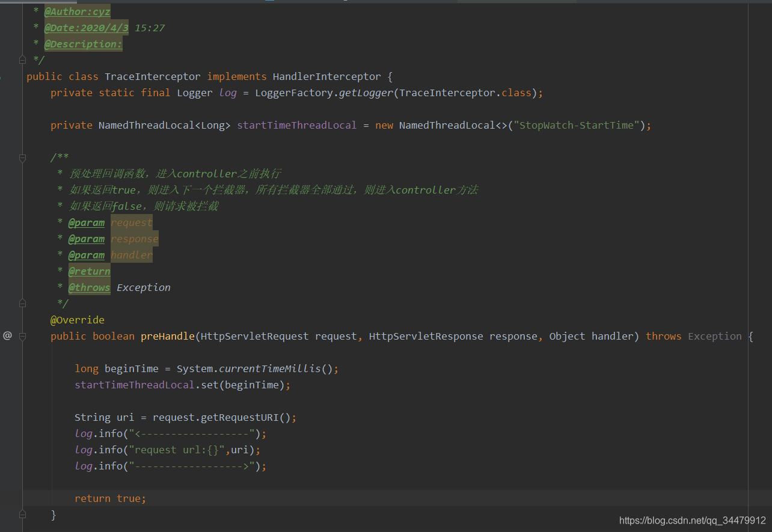This screenshot has height=532, width=772.
Task: Click Exception in the preHandle signature
Action: click(715, 336)
